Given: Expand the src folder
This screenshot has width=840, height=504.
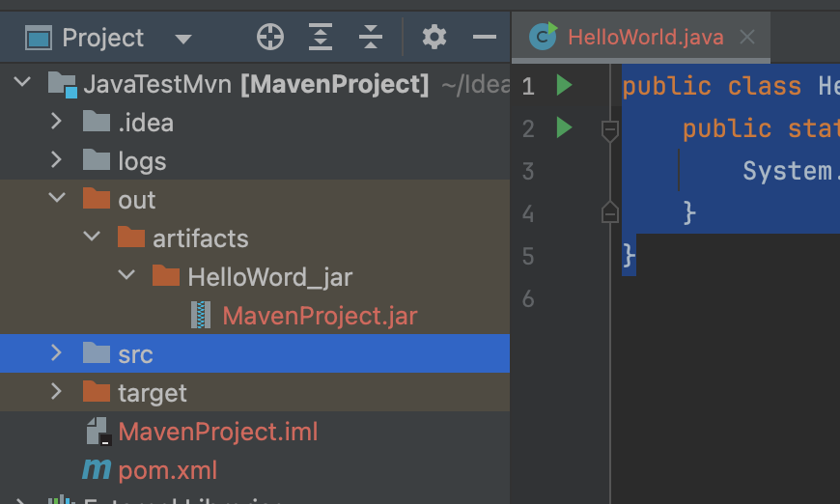Looking at the screenshot, I should point(56,352).
